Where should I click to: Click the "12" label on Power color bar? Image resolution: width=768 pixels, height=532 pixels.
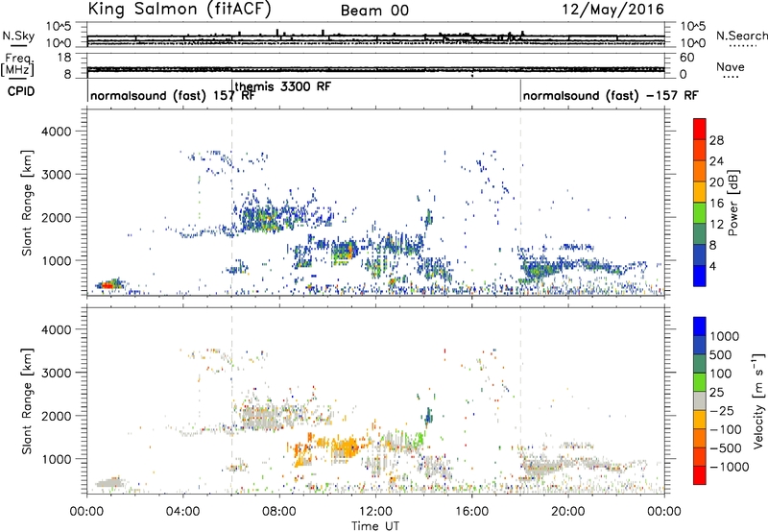pos(716,225)
